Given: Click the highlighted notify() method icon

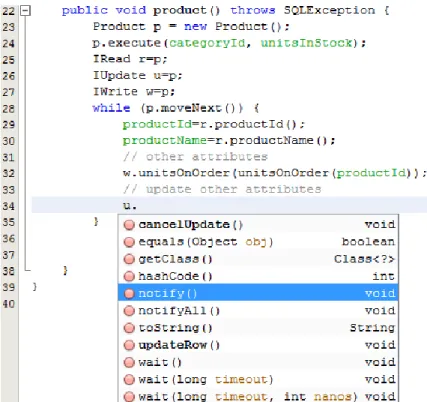Looking at the screenshot, I should point(129,294).
